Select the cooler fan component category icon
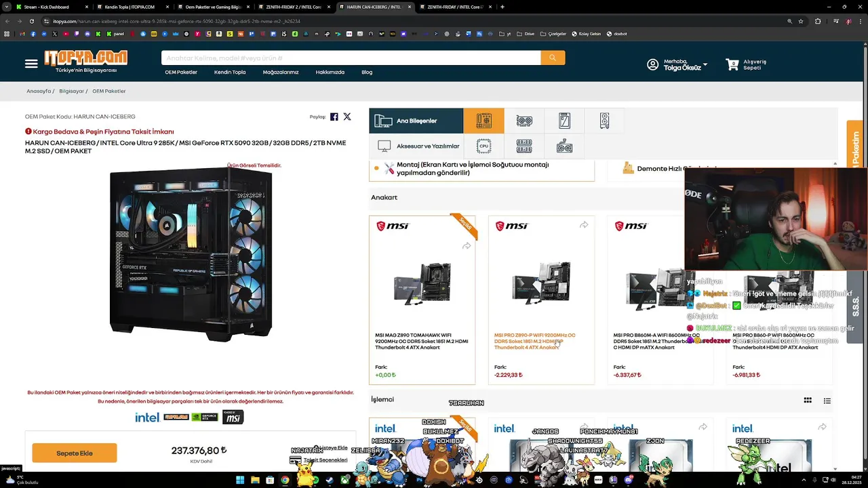Image resolution: width=868 pixels, height=488 pixels. coord(564,146)
